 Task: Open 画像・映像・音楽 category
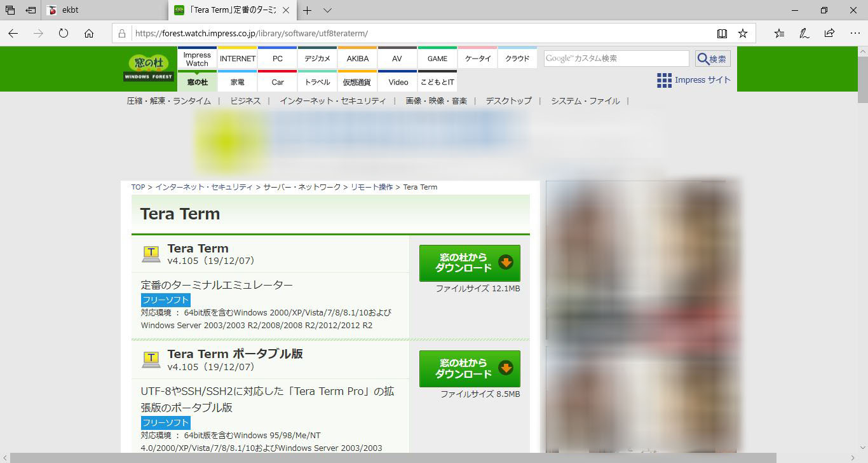(436, 100)
